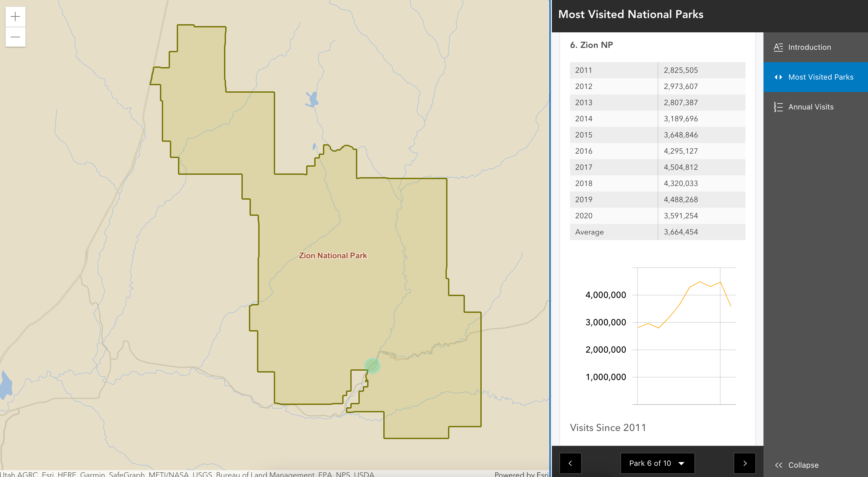Go to the previous park

click(570, 463)
